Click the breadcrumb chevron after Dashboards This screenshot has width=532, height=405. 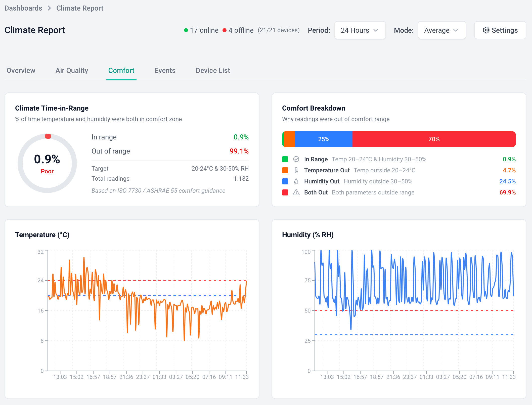pos(49,8)
